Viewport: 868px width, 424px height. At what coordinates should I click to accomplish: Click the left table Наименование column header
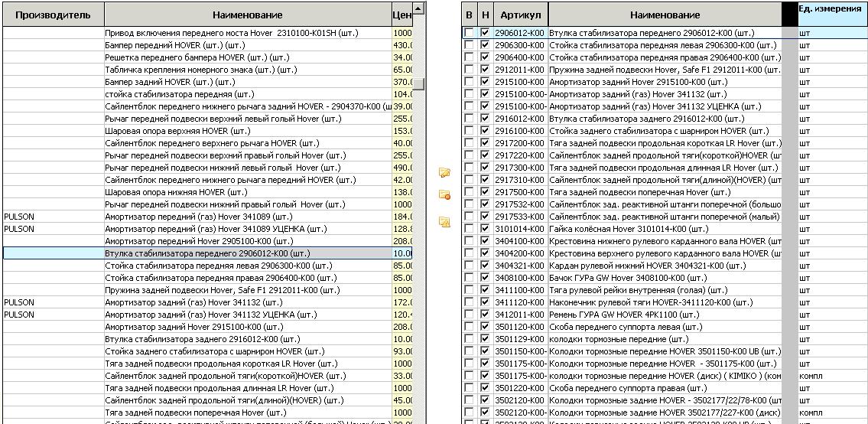click(248, 15)
